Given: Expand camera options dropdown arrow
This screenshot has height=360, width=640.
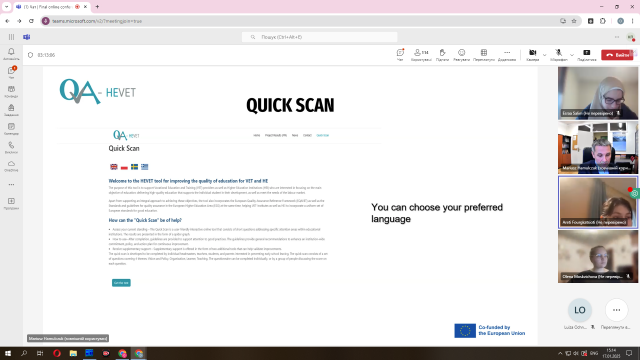Looking at the screenshot, I should [x=544, y=55].
